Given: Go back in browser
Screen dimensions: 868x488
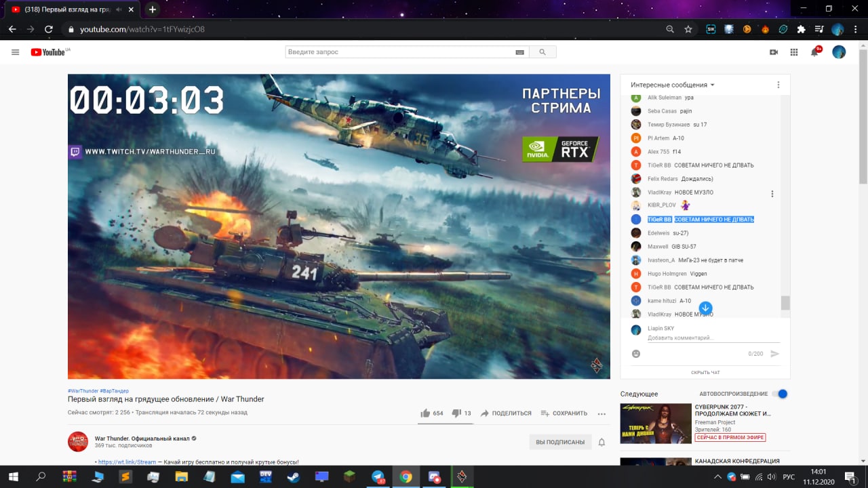Looking at the screenshot, I should pyautogui.click(x=12, y=29).
